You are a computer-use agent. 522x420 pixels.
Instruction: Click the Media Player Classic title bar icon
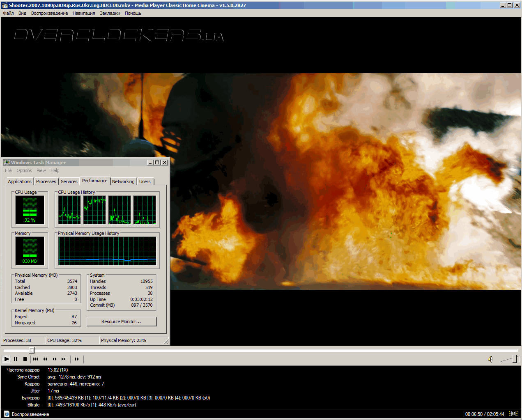[5, 5]
